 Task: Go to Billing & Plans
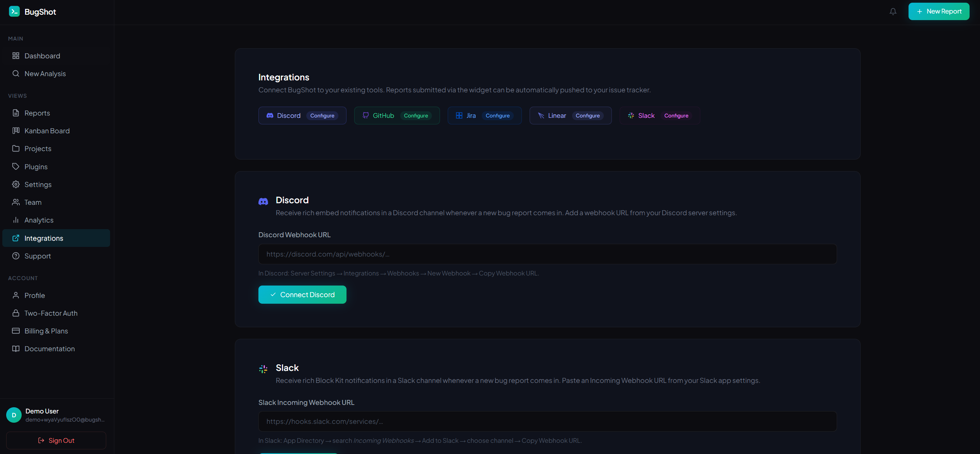[46, 331]
